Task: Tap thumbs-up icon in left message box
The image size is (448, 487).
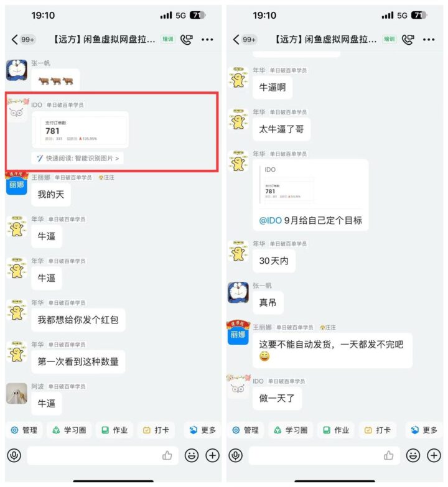Action: pos(167,455)
